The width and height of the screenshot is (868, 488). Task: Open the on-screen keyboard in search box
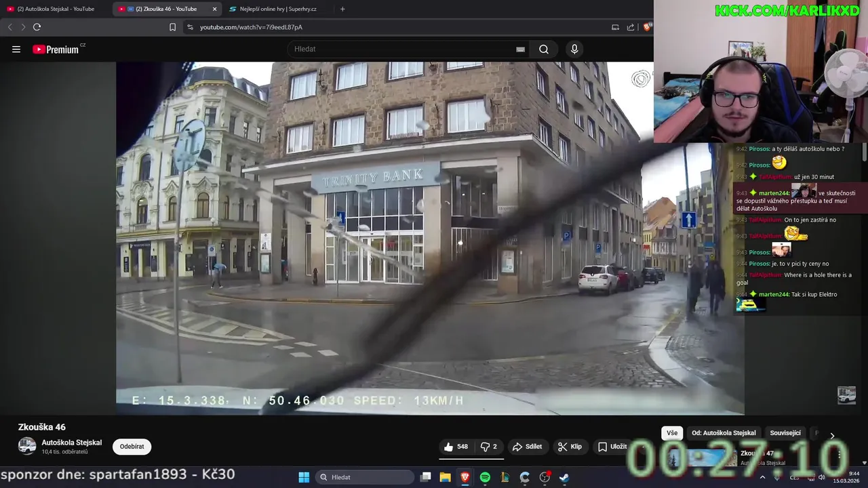pos(520,49)
